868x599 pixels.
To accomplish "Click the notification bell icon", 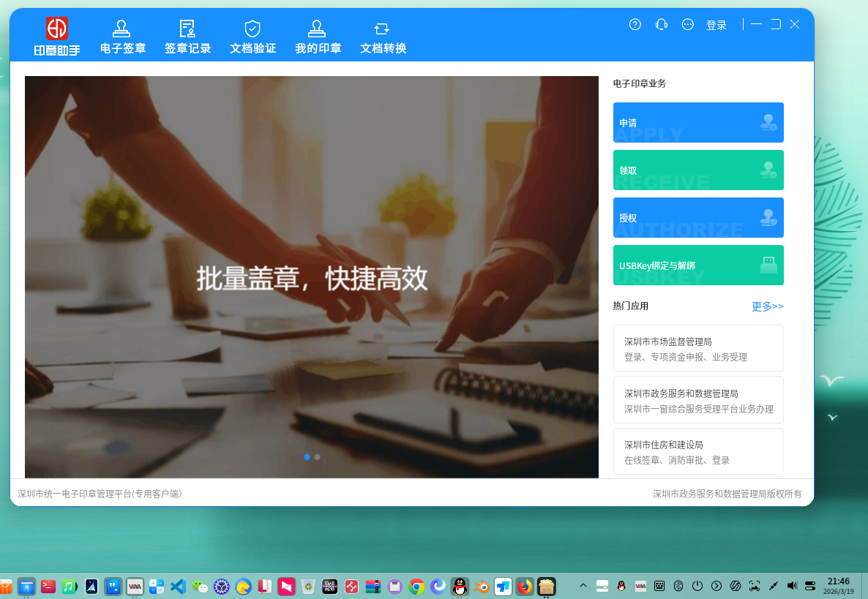I will click(661, 24).
